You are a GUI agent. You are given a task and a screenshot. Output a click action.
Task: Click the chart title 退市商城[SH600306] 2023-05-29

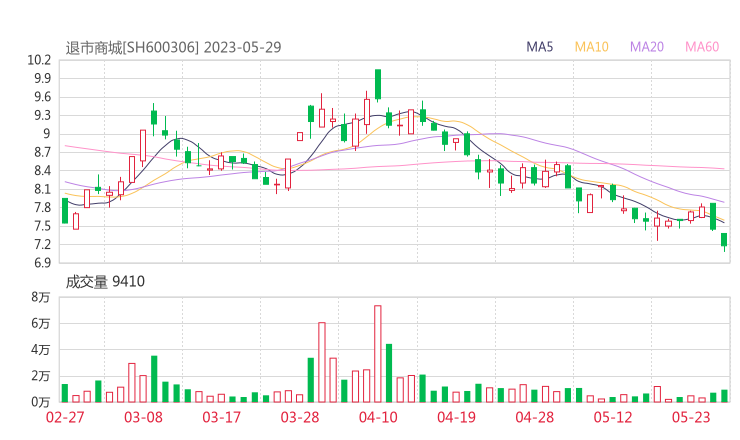coord(173,48)
